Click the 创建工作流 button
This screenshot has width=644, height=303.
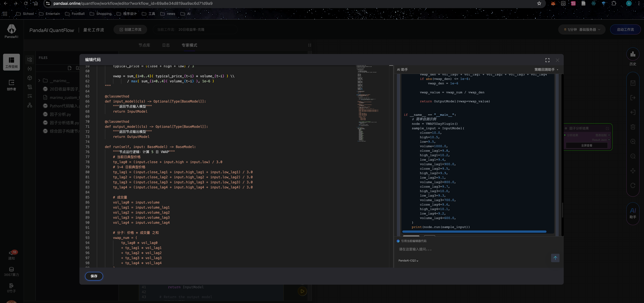130,29
